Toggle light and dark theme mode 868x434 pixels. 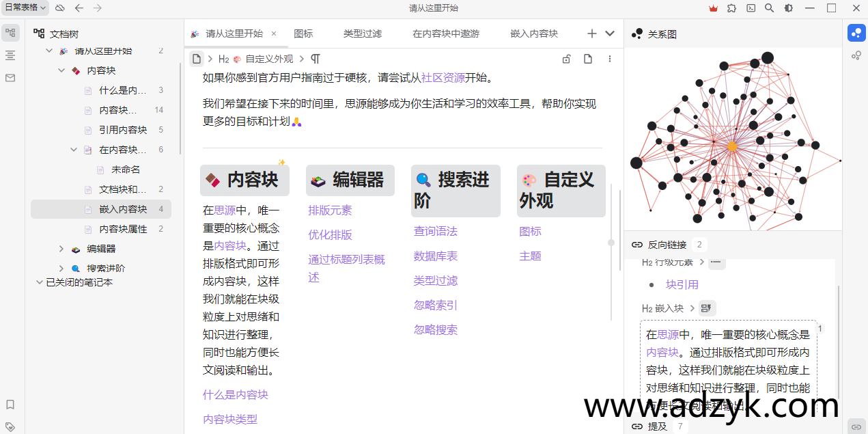(788, 8)
